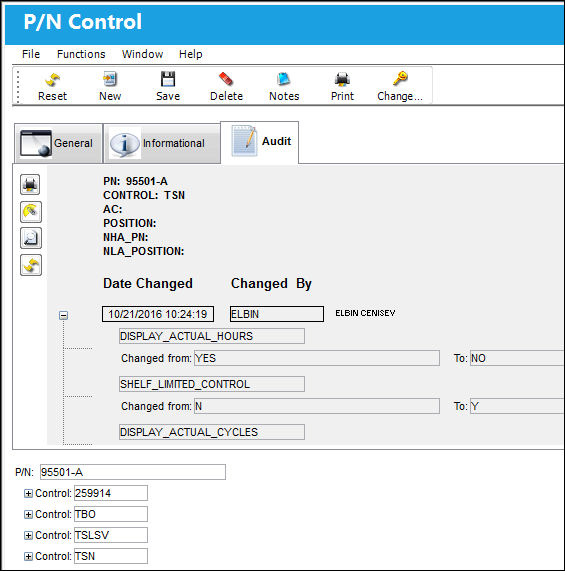
Task: Click the To NO field
Action: click(517, 358)
